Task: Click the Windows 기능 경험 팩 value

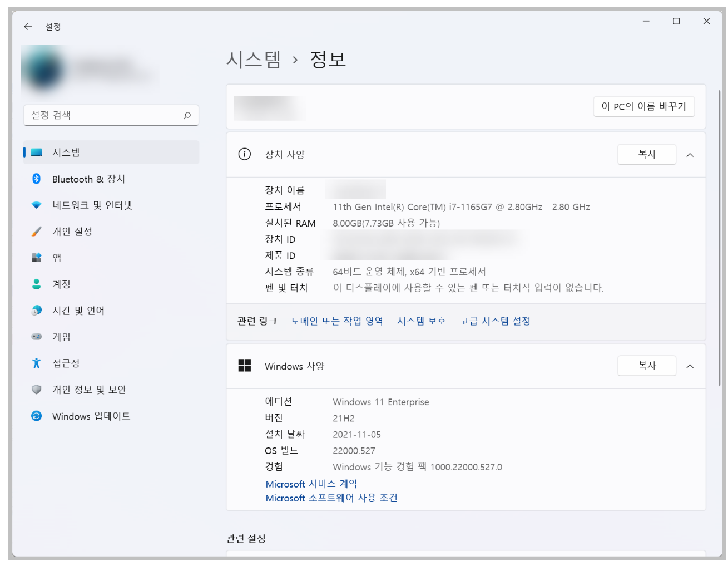Action: [x=418, y=467]
